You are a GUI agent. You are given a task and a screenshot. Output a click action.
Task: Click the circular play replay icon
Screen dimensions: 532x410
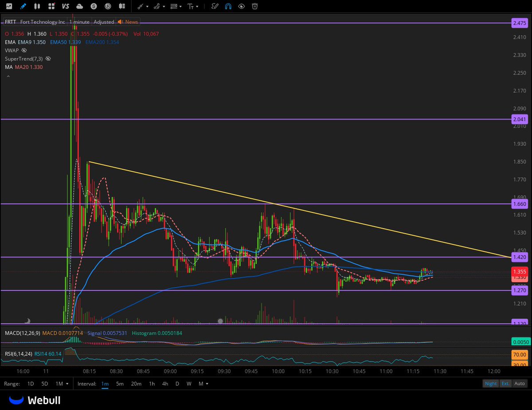(108, 6)
